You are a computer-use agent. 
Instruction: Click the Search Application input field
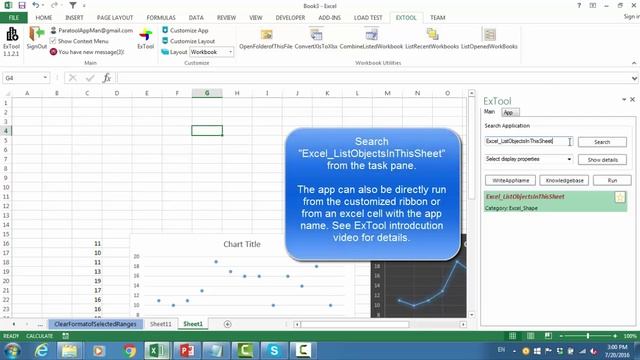coord(529,141)
